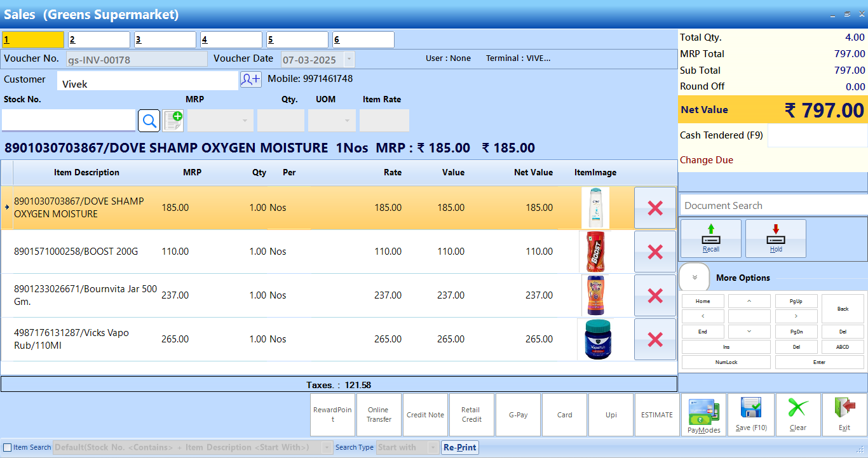Click the ABCD keypad key

[843, 347]
